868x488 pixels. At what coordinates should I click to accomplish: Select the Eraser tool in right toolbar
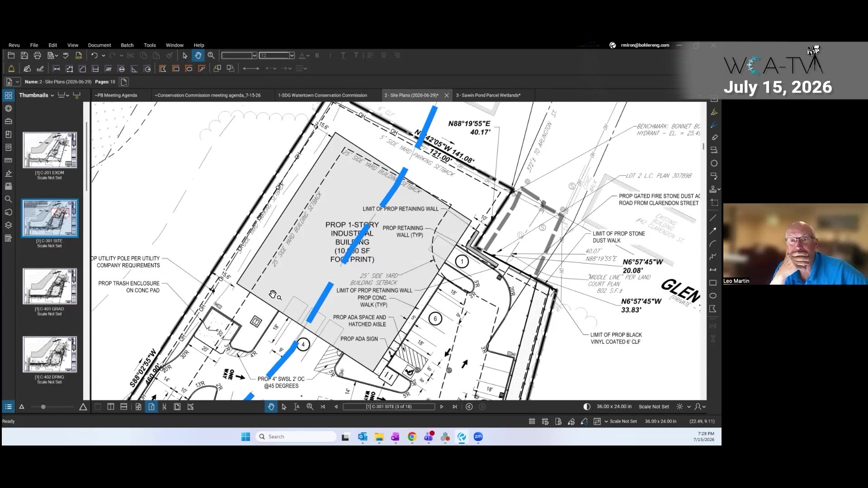point(714,137)
